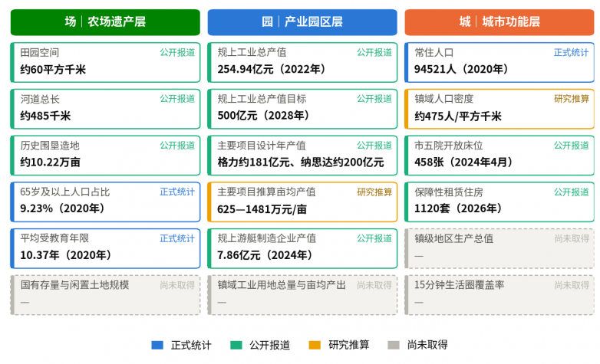The image size is (600, 364).
Task: Click 正式统计 tag on 平均受教育年限 card
Action: (177, 238)
